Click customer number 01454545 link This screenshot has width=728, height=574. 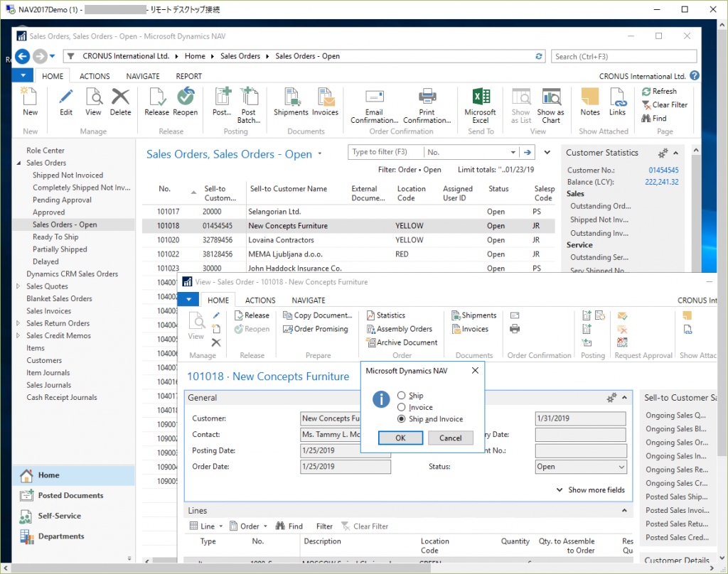click(663, 170)
